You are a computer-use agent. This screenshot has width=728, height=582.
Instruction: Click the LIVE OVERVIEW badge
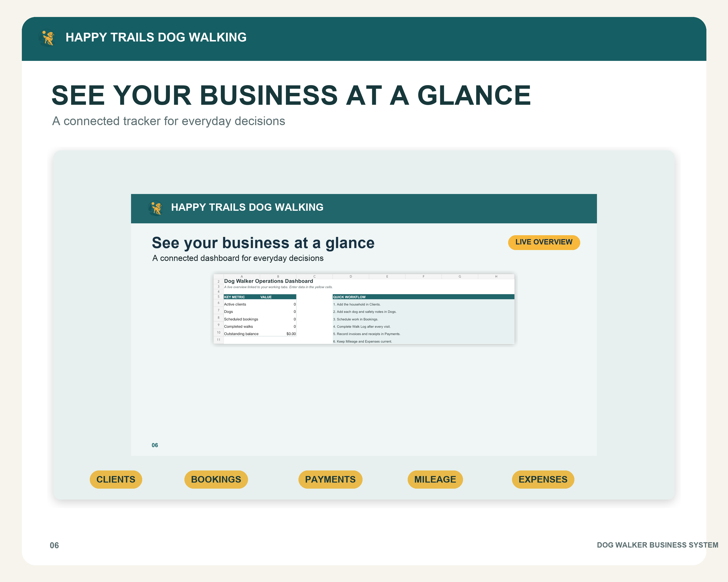tap(544, 242)
